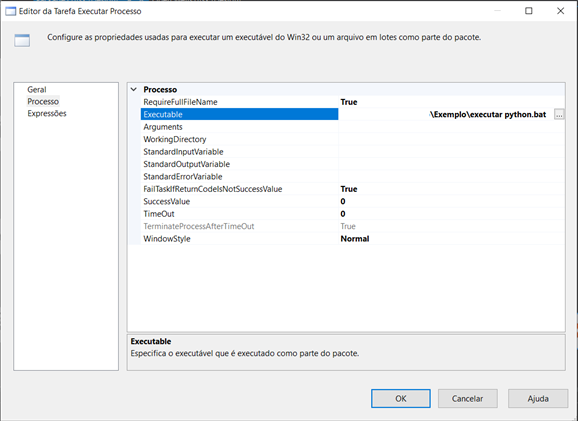Click the window icon beside the description
The image size is (578, 422).
pos(22,40)
